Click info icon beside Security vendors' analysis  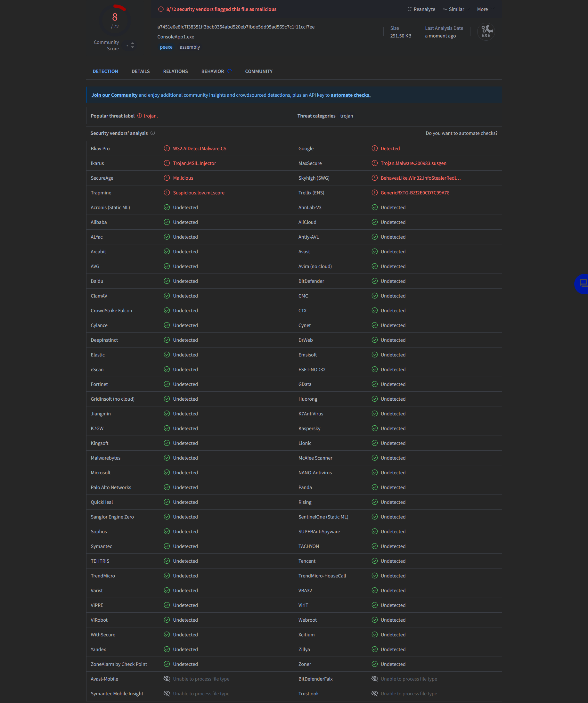(153, 133)
